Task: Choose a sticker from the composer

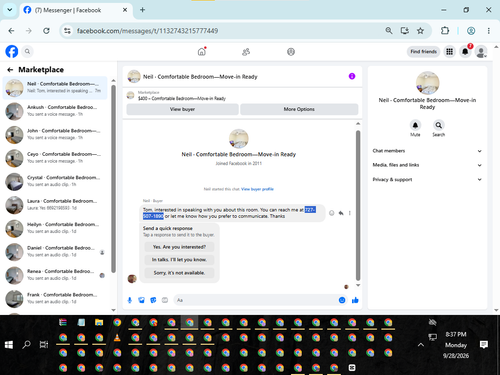Action: click(x=153, y=300)
